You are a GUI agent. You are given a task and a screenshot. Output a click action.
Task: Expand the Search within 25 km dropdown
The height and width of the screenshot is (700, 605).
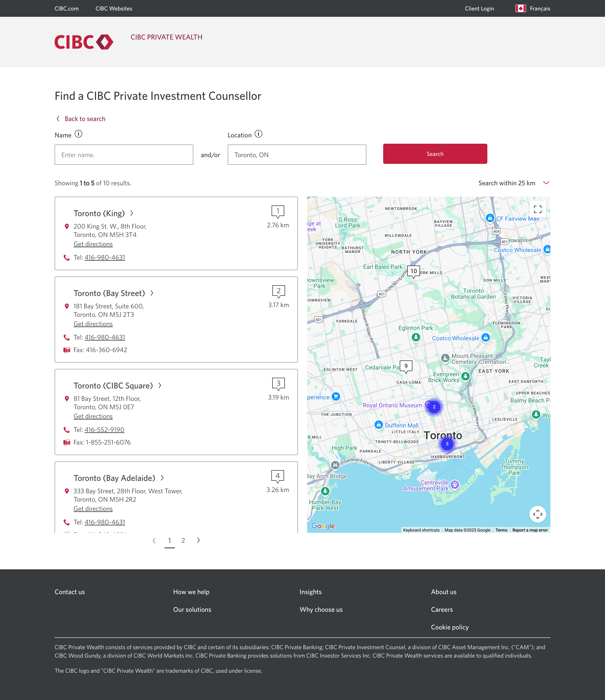[514, 183]
